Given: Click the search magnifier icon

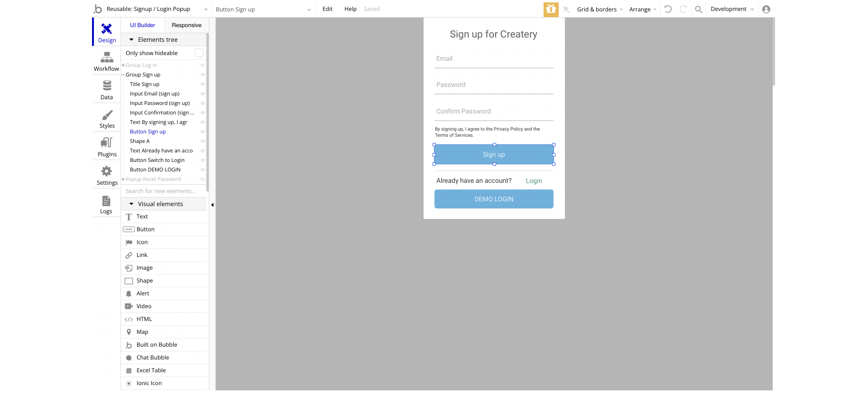Looking at the screenshot, I should click(699, 9).
